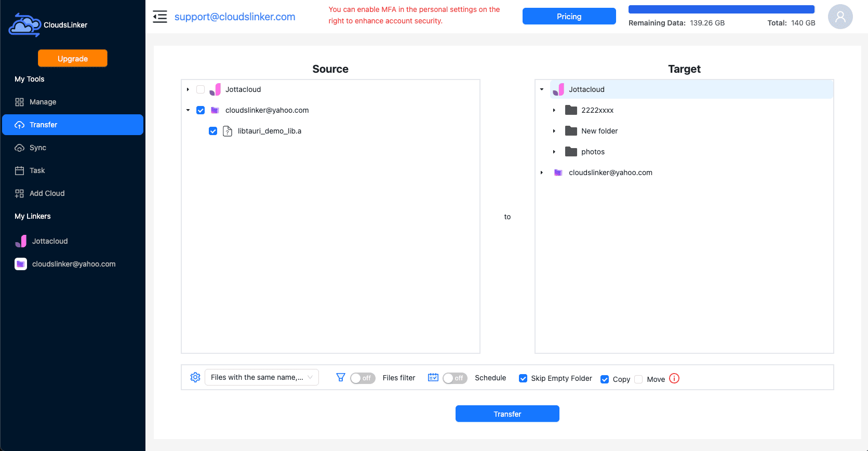Open Manage in sidebar
868x451 pixels.
coord(73,102)
